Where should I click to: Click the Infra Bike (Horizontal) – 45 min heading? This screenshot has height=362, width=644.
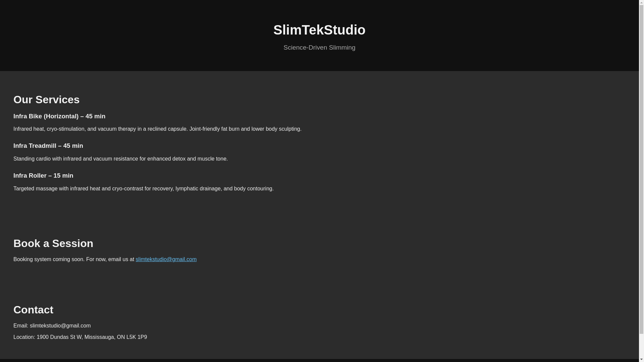point(59,116)
